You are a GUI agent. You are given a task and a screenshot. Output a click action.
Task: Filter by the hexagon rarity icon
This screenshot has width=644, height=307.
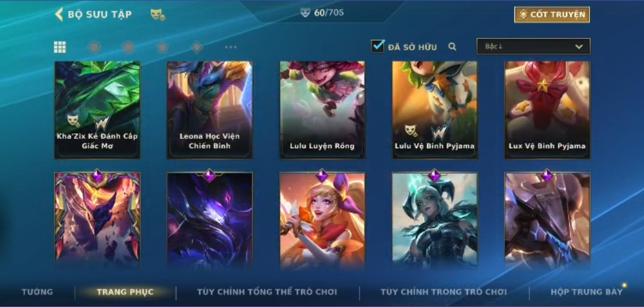128,47
